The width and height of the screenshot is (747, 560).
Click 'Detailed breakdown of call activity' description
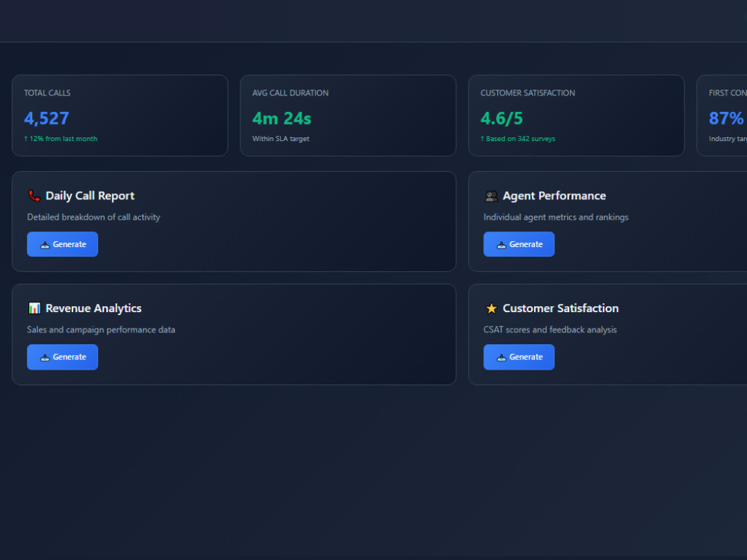[93, 217]
